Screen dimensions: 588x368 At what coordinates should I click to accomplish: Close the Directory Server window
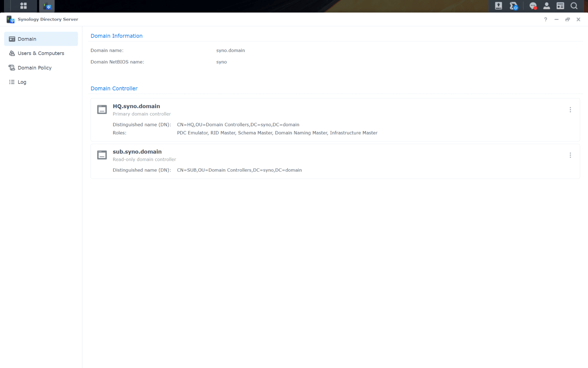click(578, 19)
